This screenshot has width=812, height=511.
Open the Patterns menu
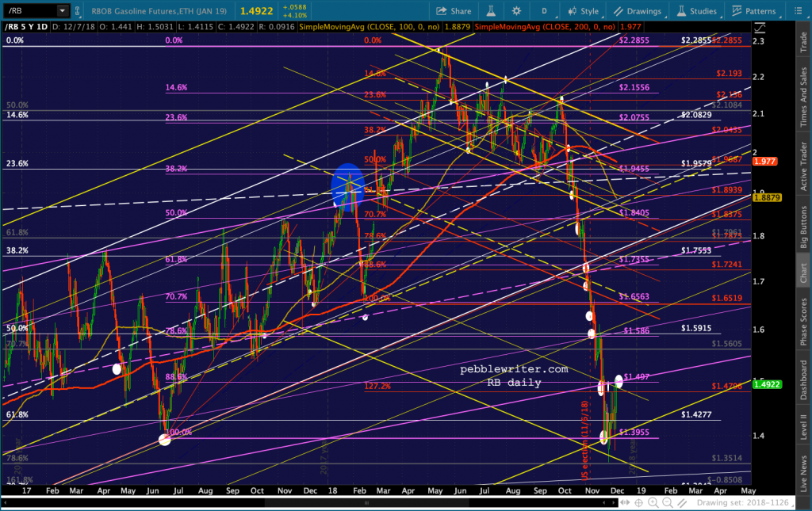point(754,11)
